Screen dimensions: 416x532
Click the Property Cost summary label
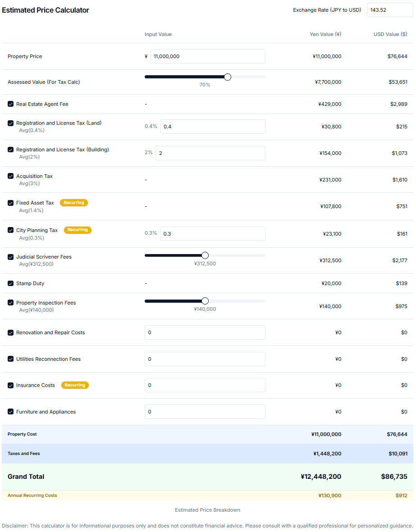[22, 434]
